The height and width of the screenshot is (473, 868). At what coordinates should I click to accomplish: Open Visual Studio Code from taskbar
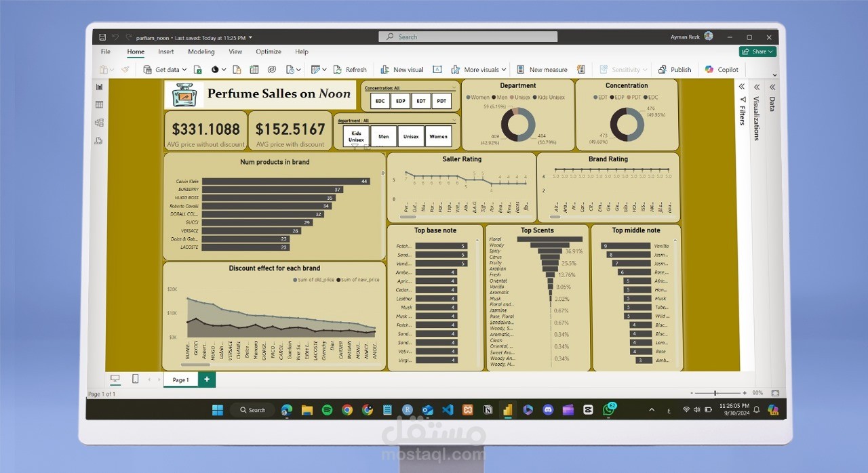point(448,409)
